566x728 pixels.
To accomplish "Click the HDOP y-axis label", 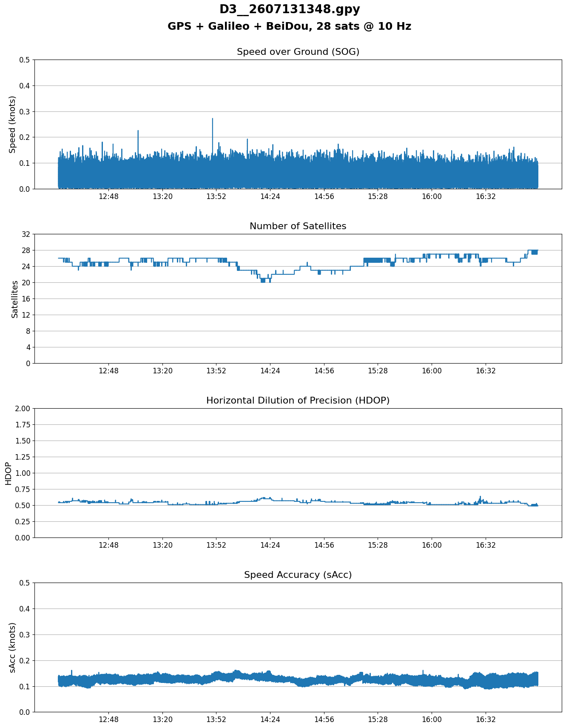I will [x=9, y=473].
